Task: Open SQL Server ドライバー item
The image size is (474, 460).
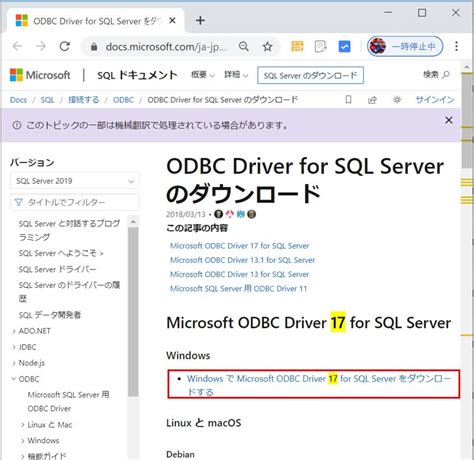Action: 57,269
